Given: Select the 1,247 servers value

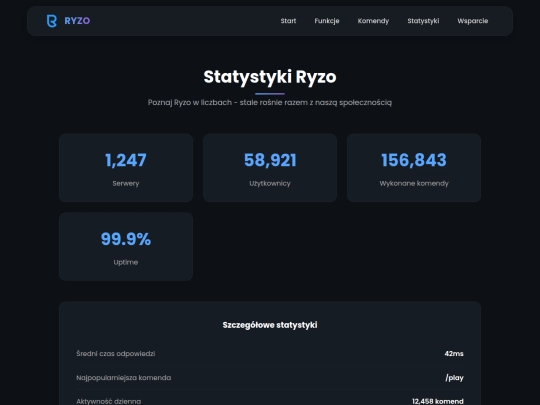Looking at the screenshot, I should pos(126,160).
